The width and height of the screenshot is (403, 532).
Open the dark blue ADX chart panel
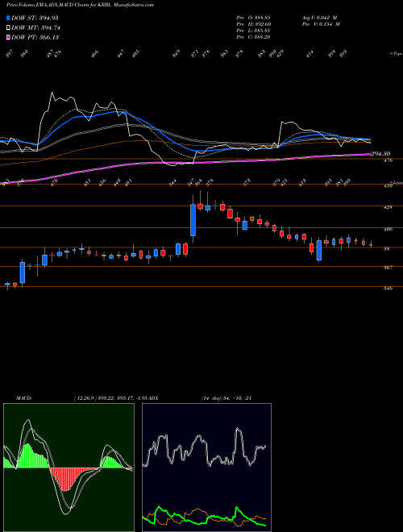pyautogui.click(x=206, y=468)
